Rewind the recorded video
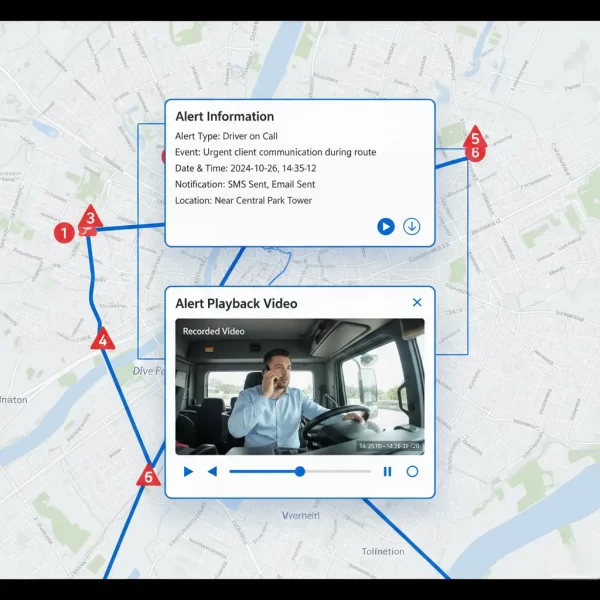The image size is (600, 600). pyautogui.click(x=212, y=471)
